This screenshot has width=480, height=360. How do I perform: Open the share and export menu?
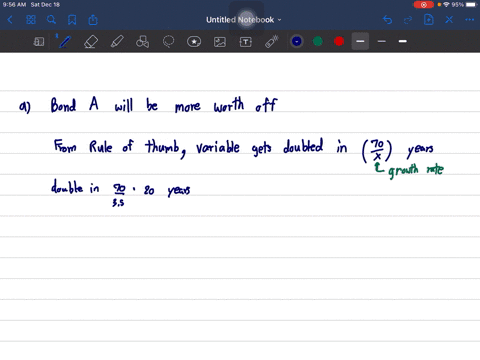pyautogui.click(x=93, y=20)
